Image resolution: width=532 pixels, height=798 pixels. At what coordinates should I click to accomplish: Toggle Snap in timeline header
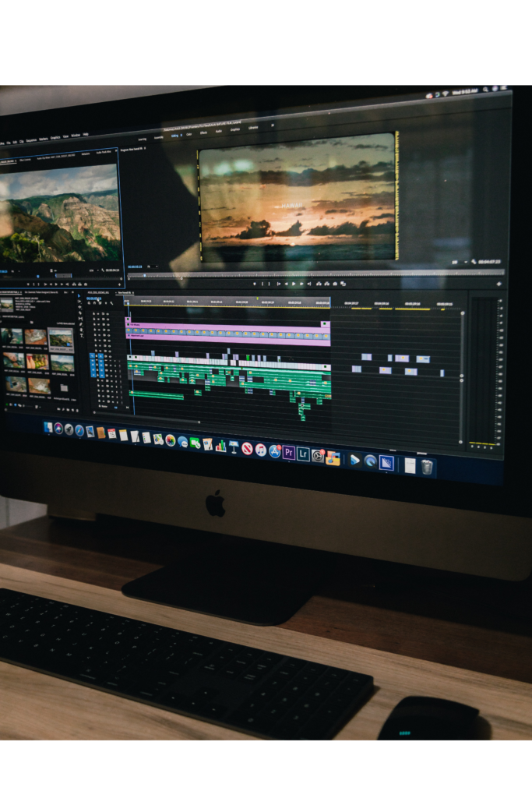pyautogui.click(x=94, y=303)
